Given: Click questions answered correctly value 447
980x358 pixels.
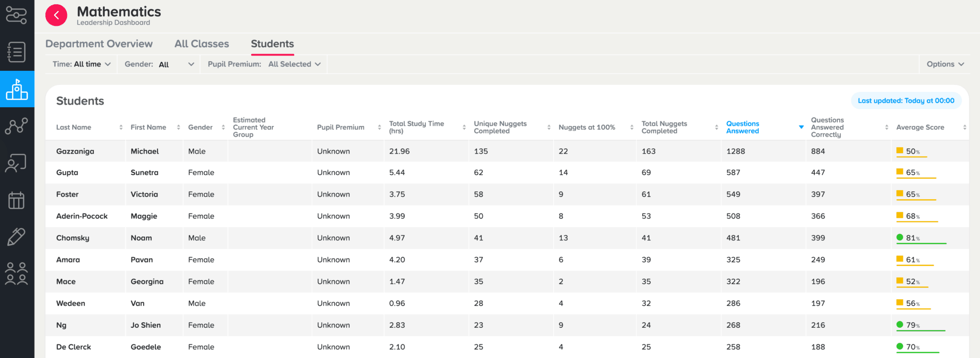Looking at the screenshot, I should tap(818, 173).
